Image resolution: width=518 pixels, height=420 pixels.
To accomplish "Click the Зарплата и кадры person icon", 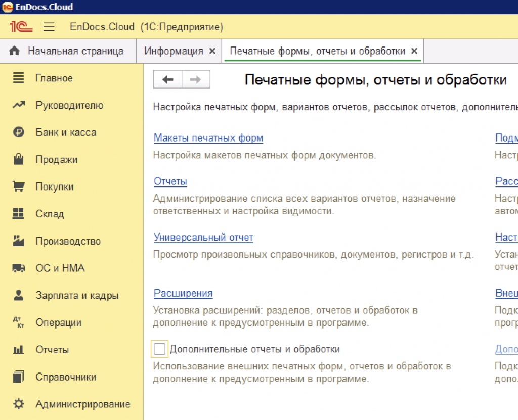I will click(19, 295).
